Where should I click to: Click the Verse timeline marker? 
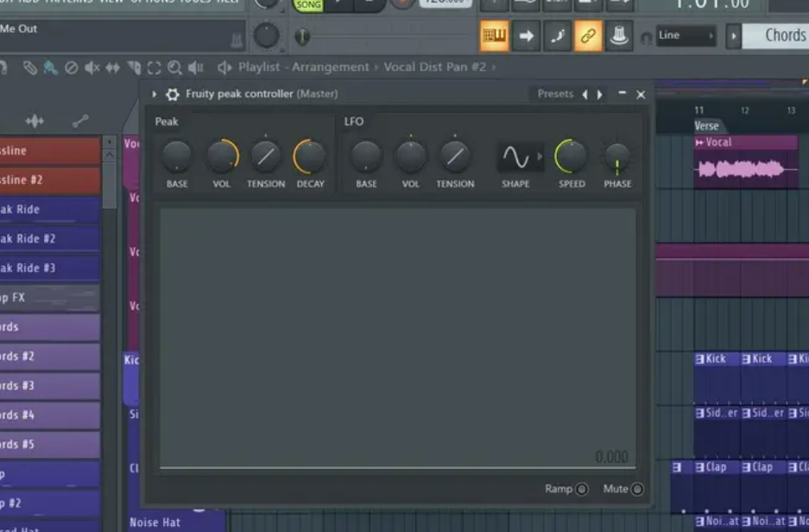tap(706, 126)
